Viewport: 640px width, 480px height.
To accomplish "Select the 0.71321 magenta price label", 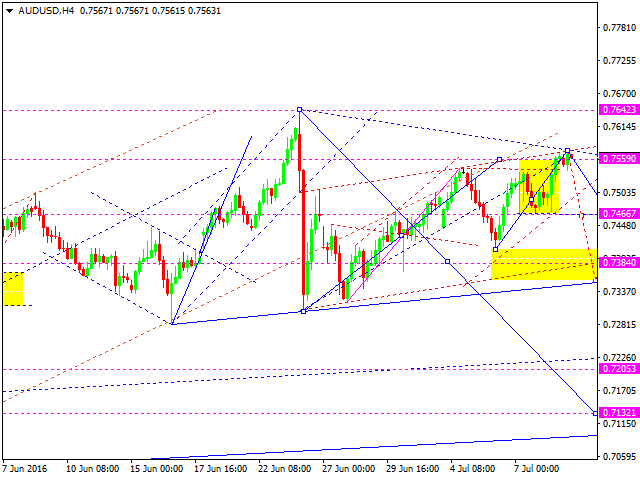I will click(619, 412).
